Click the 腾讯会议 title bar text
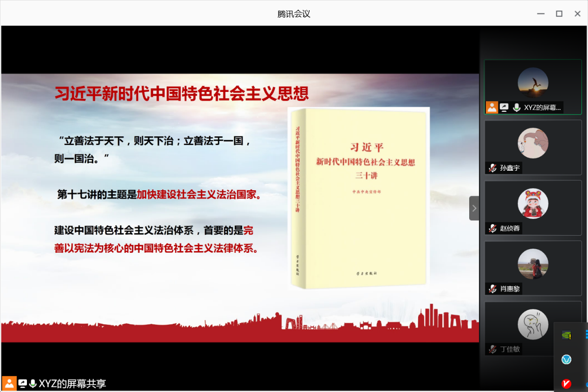 click(x=293, y=13)
